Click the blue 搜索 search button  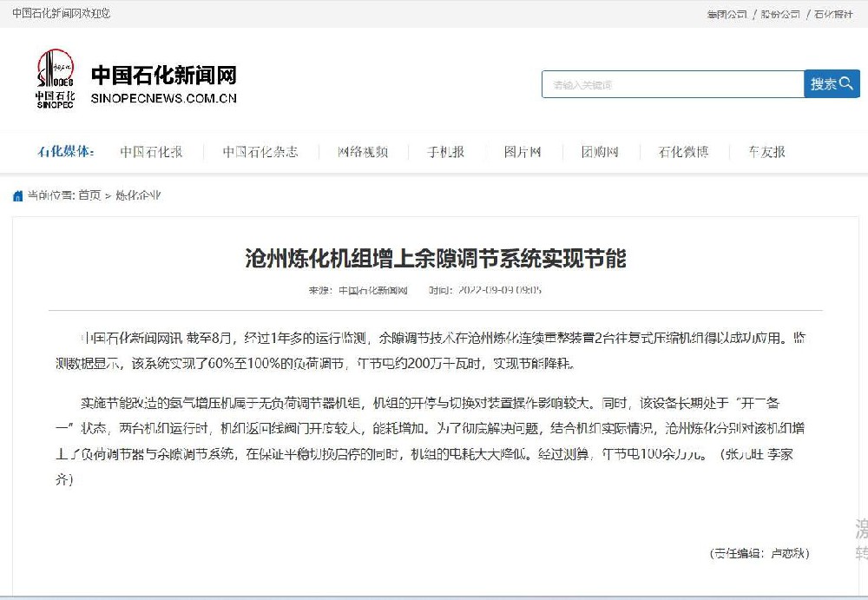click(832, 83)
